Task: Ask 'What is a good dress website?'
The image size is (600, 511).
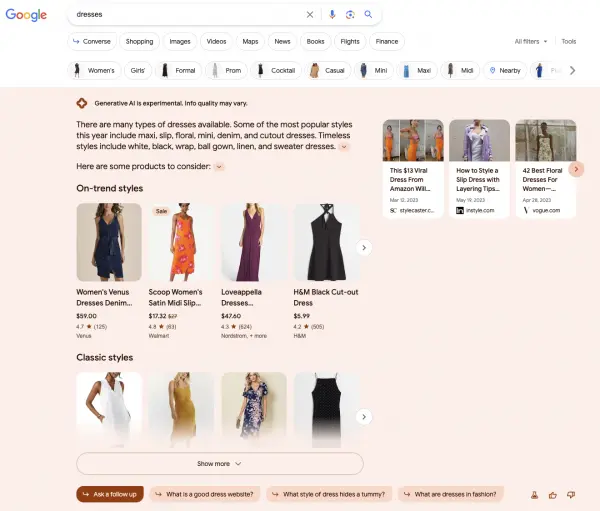Action: pos(205,494)
